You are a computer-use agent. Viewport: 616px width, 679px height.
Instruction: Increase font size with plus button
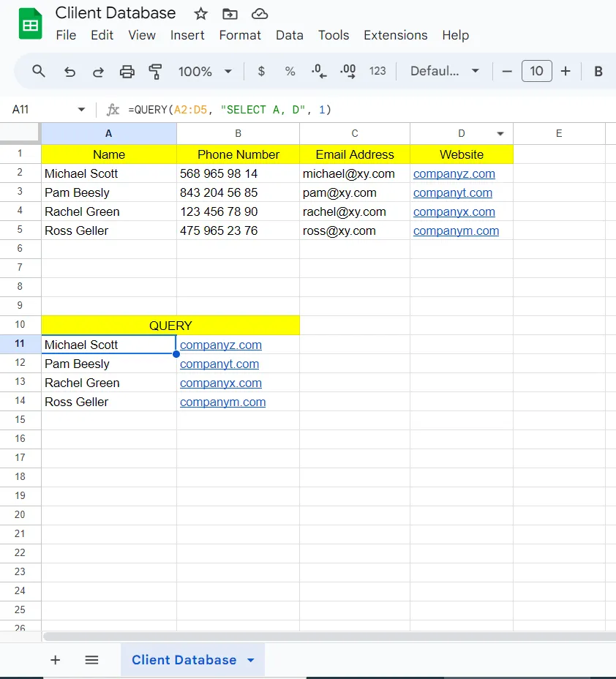click(566, 71)
